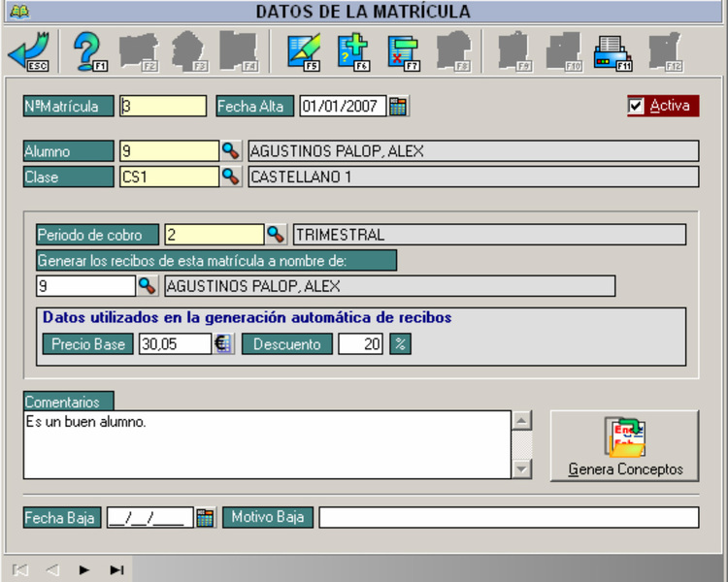Open the calendar picker next to Fecha Baja

point(205,517)
